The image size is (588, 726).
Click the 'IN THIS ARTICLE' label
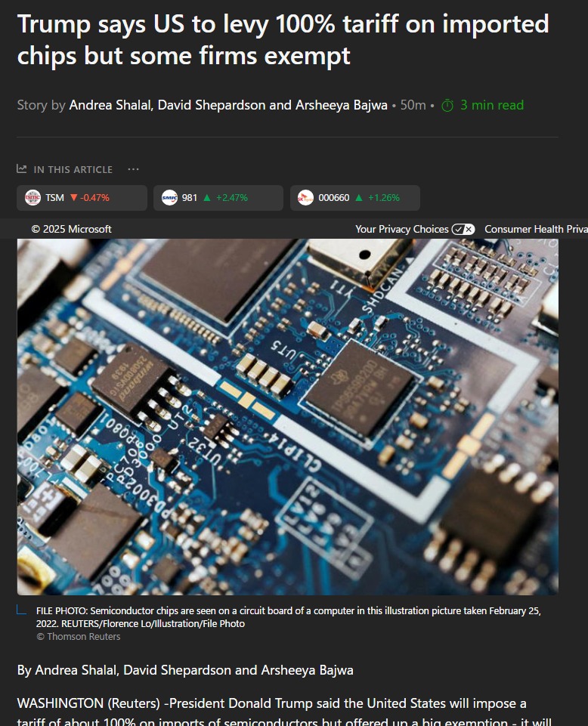tap(73, 169)
